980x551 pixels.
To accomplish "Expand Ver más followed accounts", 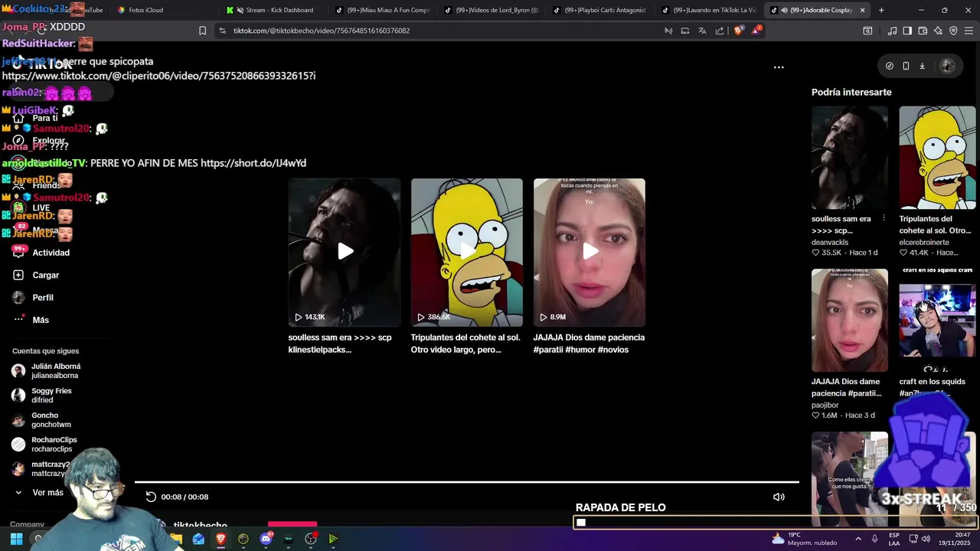I will pos(40,493).
